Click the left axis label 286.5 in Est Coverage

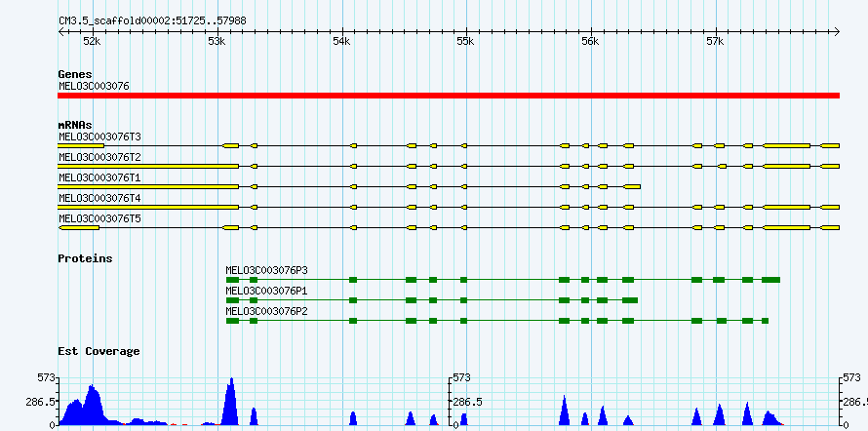(x=40, y=402)
